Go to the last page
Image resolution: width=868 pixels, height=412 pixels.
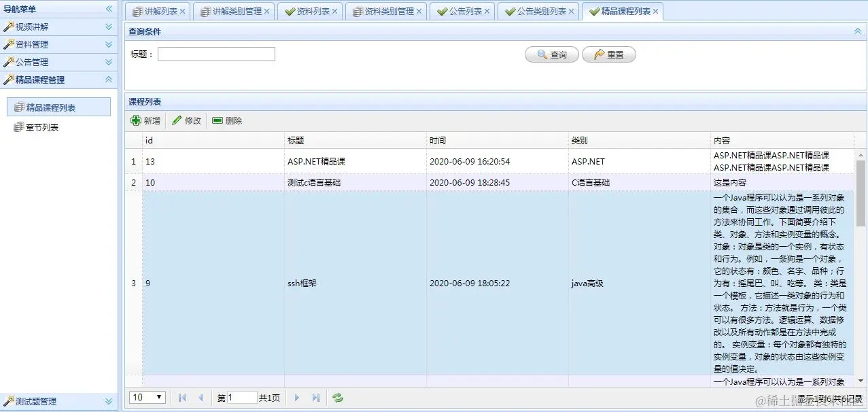pos(315,398)
